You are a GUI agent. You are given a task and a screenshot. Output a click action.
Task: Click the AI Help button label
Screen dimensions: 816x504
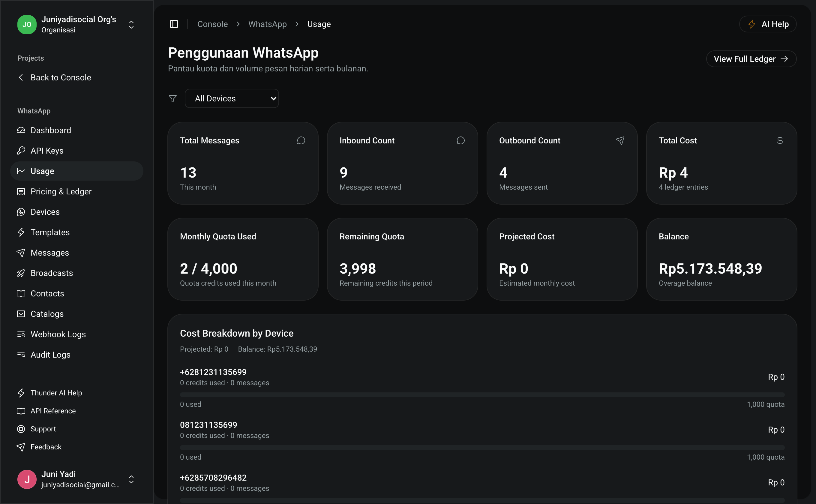tap(775, 24)
